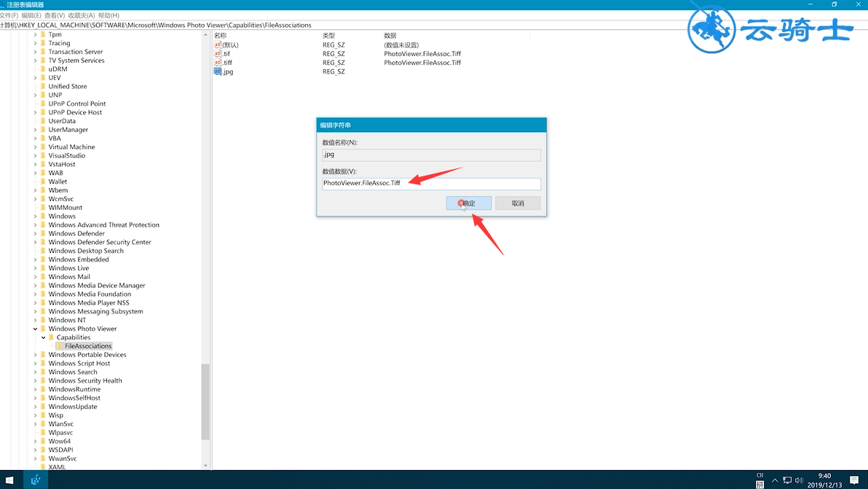868x489 pixels.
Task: Click the Windows Defender folder icon
Action: [x=43, y=234]
